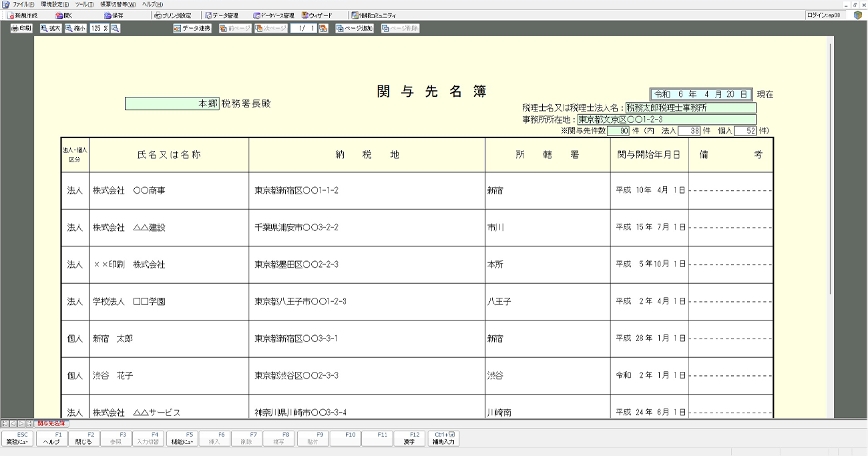Open プリンタ設定 printer settings
This screenshot has height=456, width=868.
pos(172,15)
